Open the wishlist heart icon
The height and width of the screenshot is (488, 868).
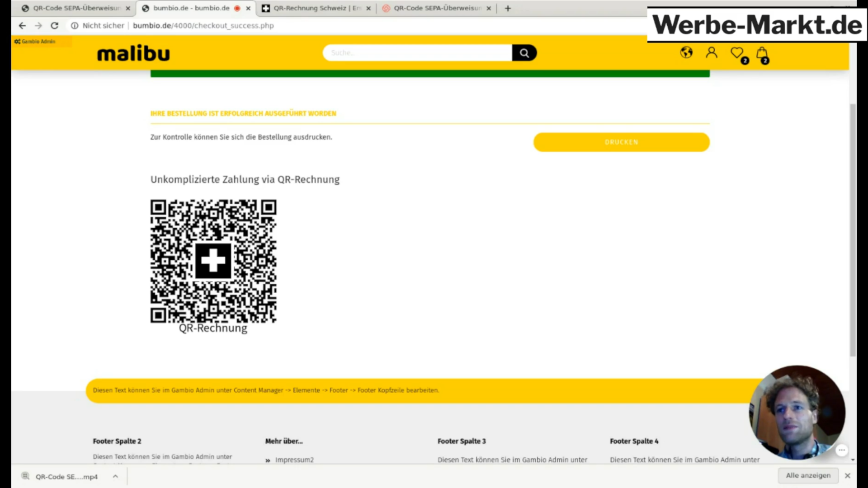[738, 54]
